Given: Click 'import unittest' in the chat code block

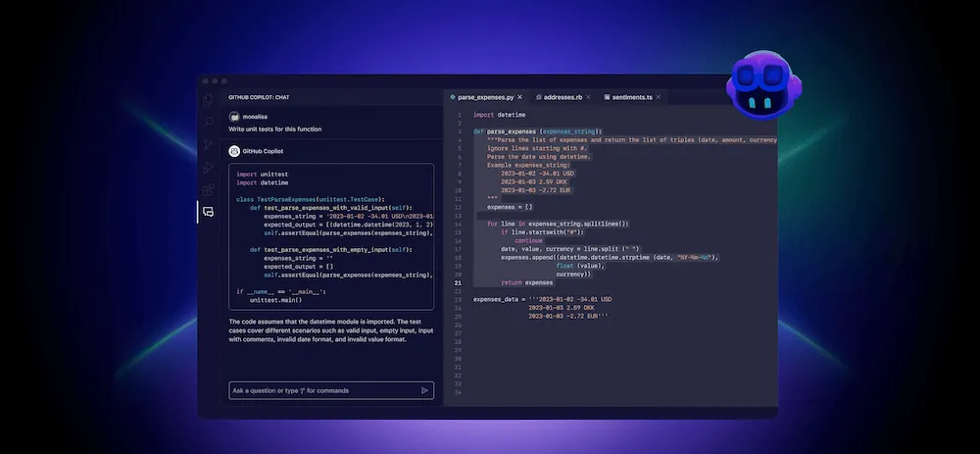Looking at the screenshot, I should [x=263, y=175].
